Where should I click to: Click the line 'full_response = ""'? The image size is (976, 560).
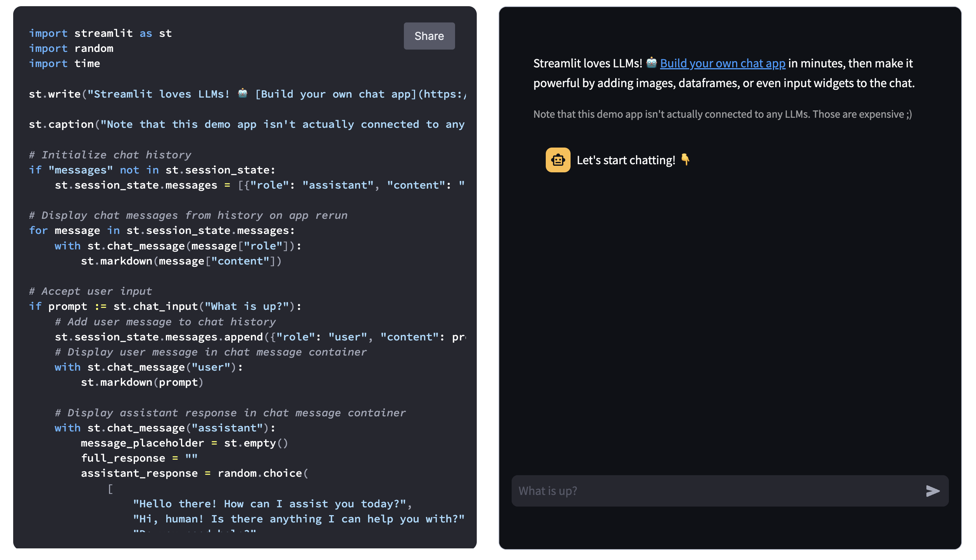coord(139,458)
